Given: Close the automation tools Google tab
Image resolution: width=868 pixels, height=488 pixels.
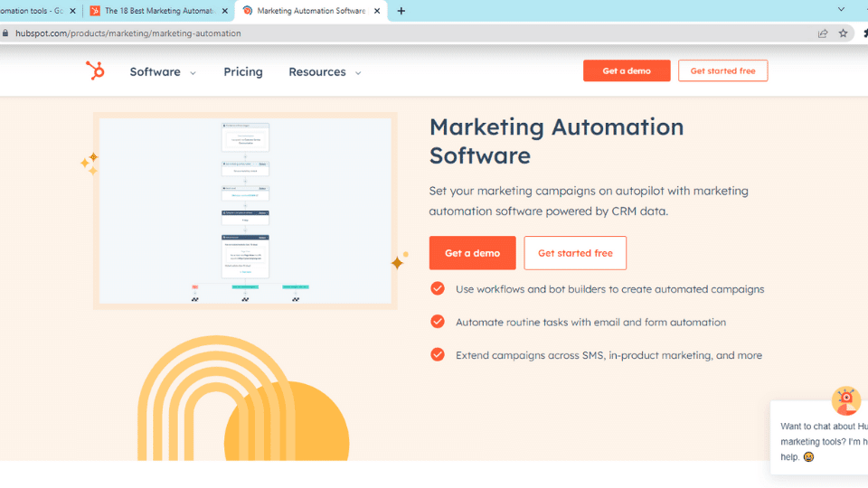Looking at the screenshot, I should pyautogui.click(x=72, y=11).
